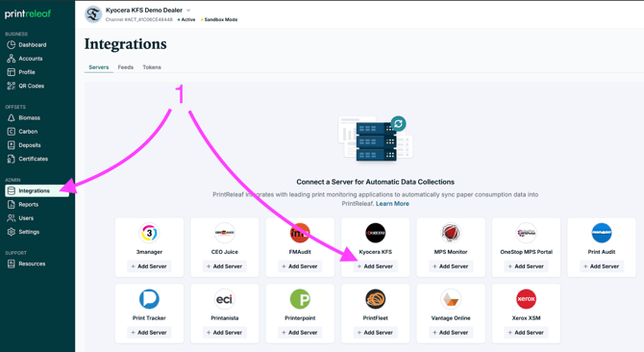Click the OneStop MPS Portal logo
Viewport: 644px width, 352px height.
526,233
